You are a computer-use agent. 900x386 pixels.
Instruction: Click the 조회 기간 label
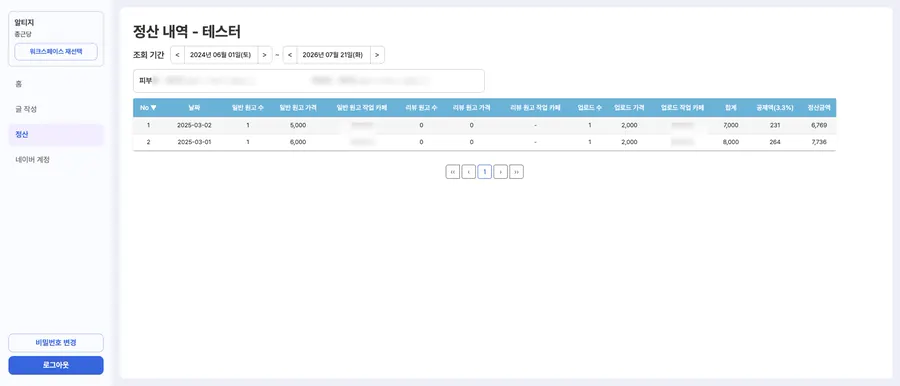149,55
